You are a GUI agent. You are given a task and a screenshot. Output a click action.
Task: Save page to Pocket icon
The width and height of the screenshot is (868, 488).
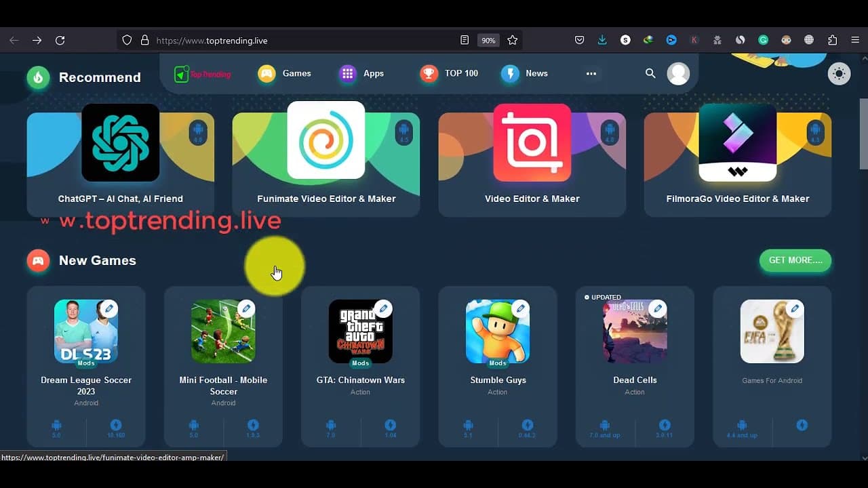point(579,41)
